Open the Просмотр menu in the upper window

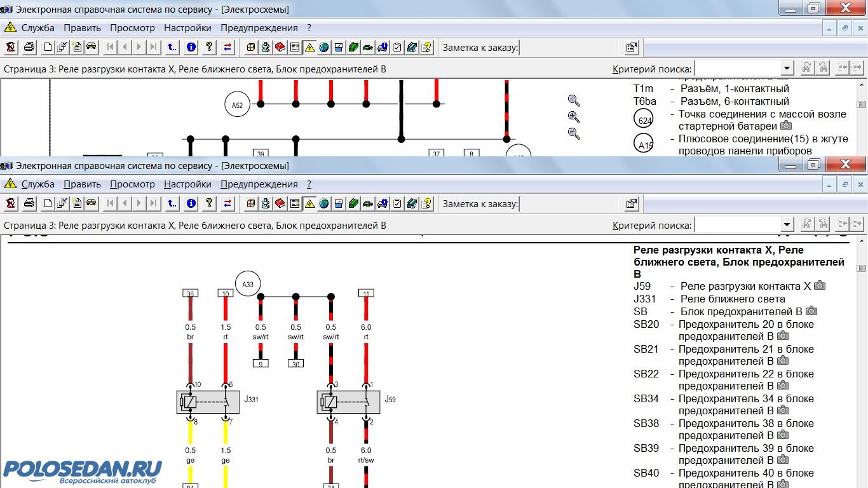(132, 28)
